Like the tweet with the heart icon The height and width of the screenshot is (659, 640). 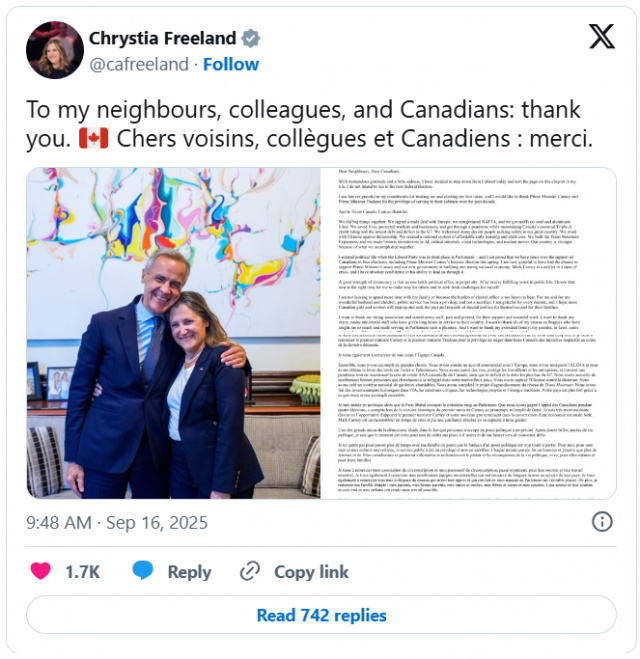point(41,571)
